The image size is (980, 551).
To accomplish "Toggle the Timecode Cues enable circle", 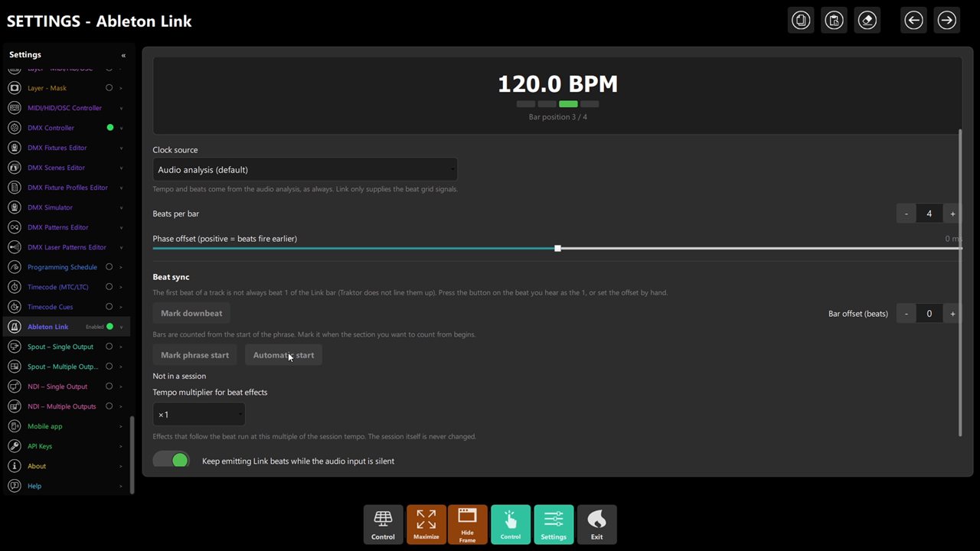I will point(109,307).
